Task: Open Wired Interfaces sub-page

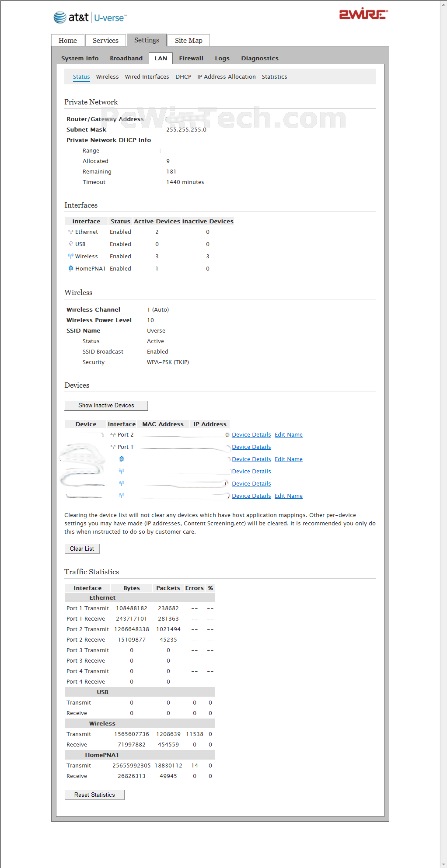Action: [147, 76]
